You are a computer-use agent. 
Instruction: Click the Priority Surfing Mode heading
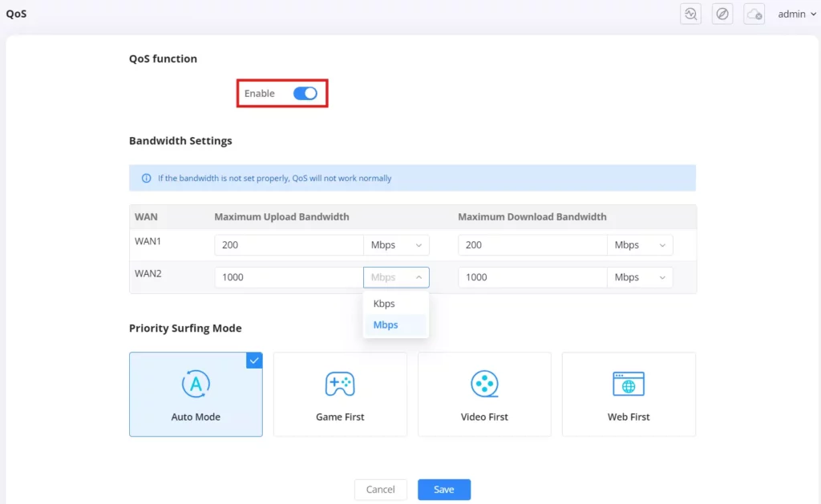coord(185,329)
